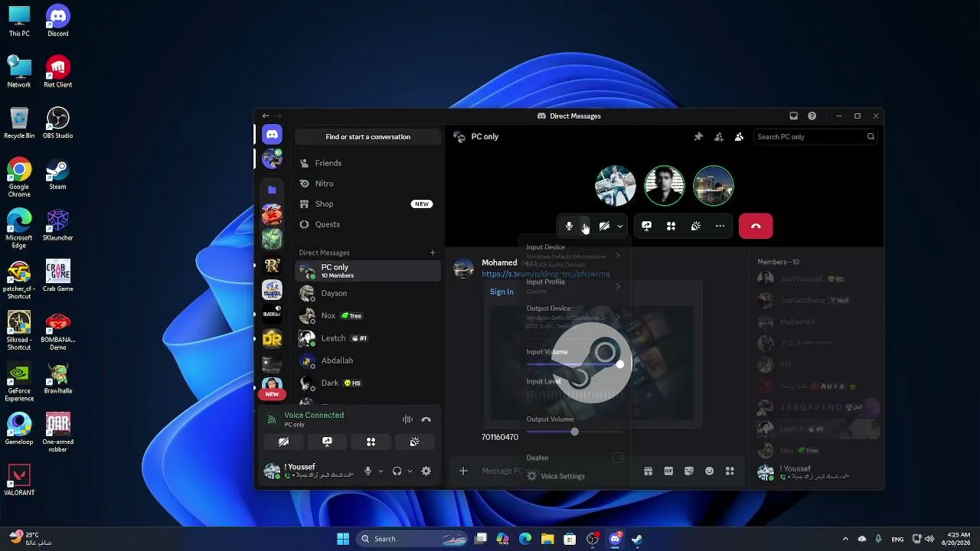Open the emoji picker
Screen dimensions: 980x551
pyautogui.click(x=709, y=471)
